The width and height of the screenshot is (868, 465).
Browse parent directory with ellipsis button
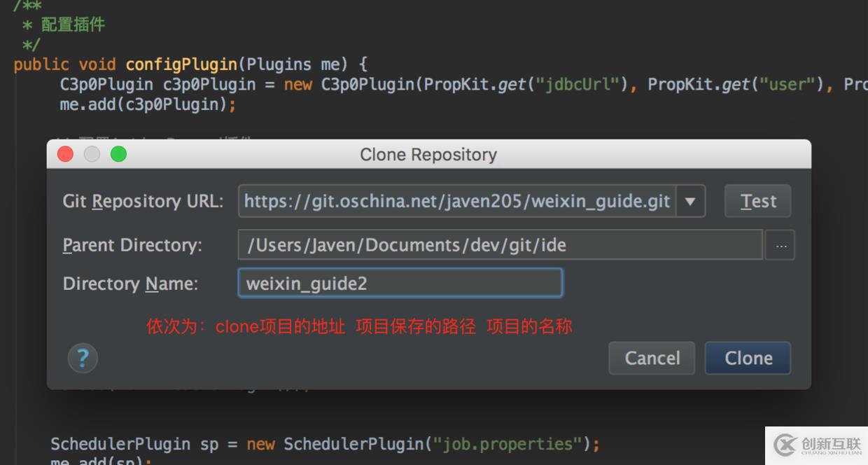pyautogui.click(x=780, y=246)
